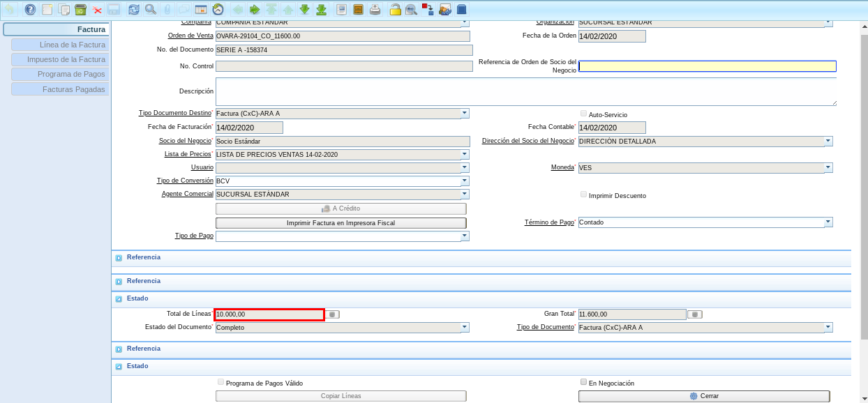
Task: Click the history clock icon in toolbar
Action: (x=218, y=10)
